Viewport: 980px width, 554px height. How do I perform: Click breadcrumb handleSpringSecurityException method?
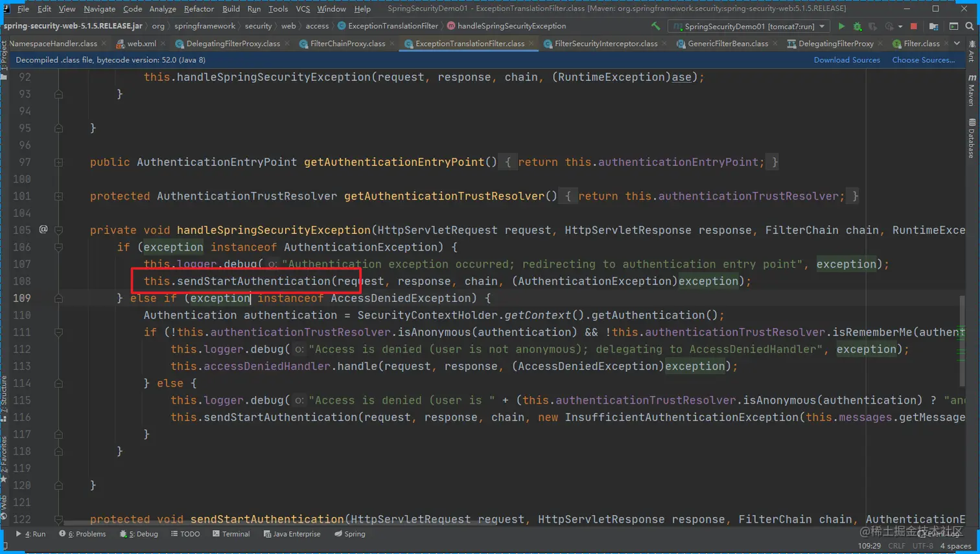(x=506, y=26)
